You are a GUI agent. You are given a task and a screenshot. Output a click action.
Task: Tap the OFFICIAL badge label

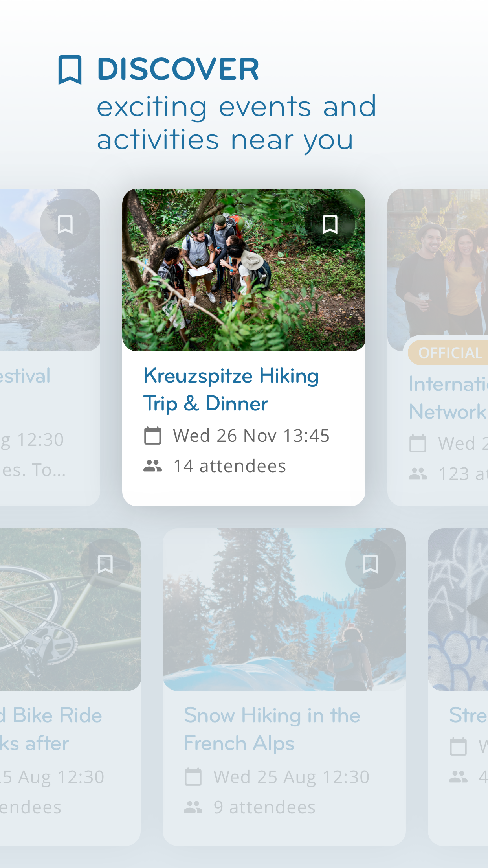pyautogui.click(x=450, y=353)
